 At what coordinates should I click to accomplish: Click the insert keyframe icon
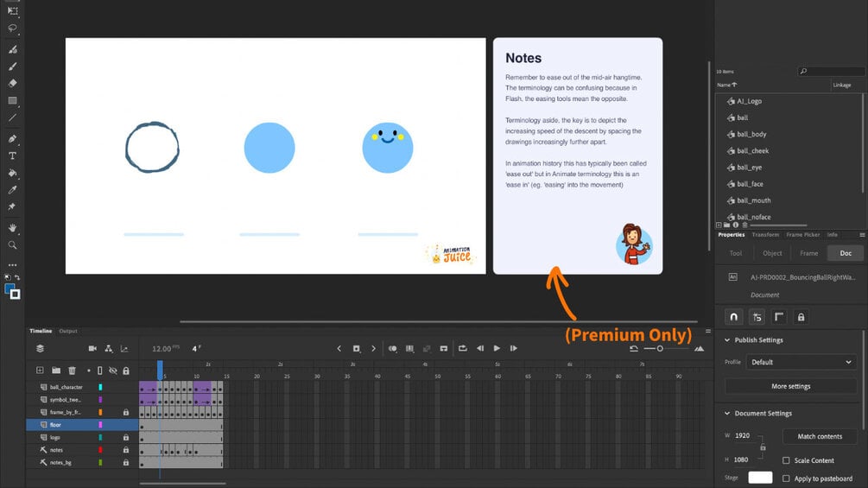coord(357,349)
